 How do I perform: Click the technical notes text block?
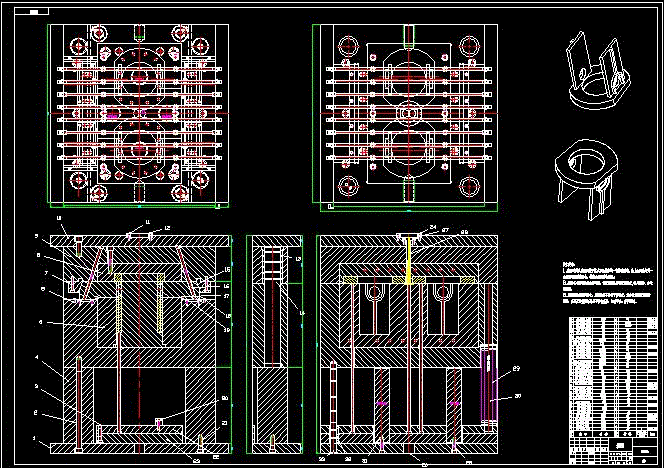click(x=607, y=282)
